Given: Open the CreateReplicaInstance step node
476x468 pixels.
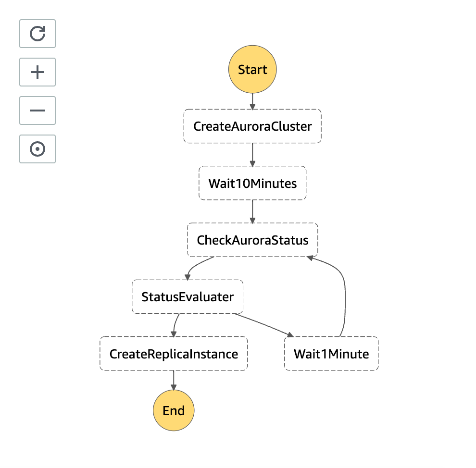Looking at the screenshot, I should click(x=174, y=353).
